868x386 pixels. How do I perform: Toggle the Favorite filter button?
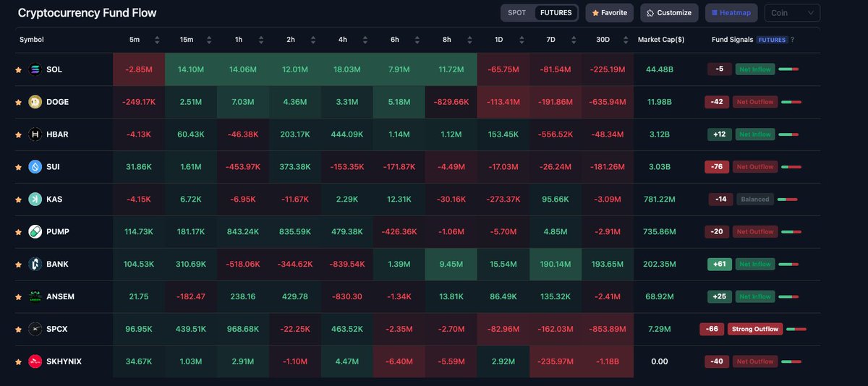coord(609,13)
